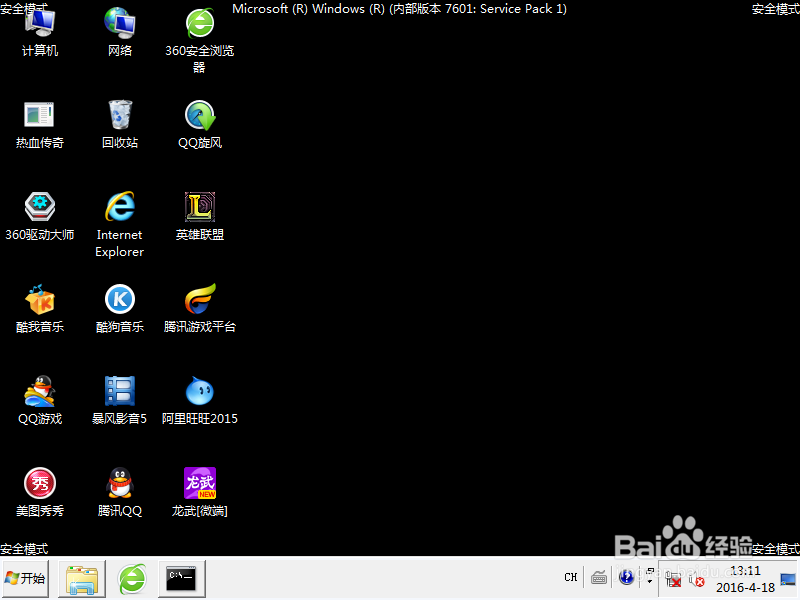The height and width of the screenshot is (600, 800).
Task: Launch 360安全浏览器 from the desktop
Action: 199,41
